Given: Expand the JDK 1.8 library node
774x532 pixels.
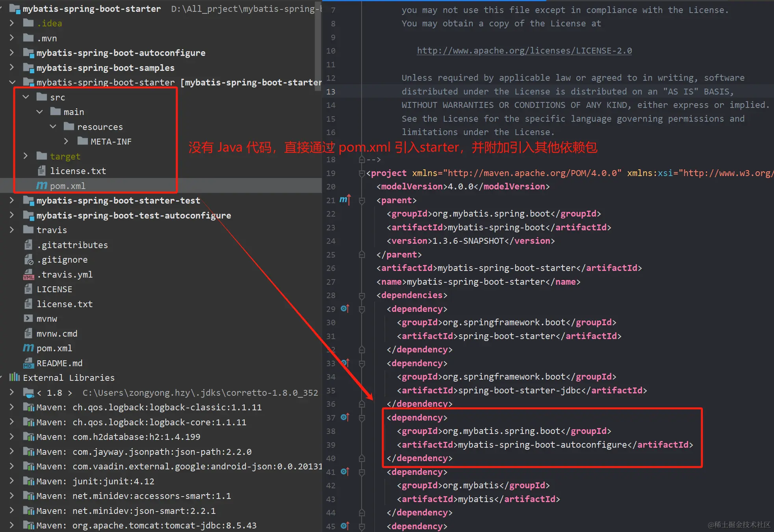Looking at the screenshot, I should coord(12,392).
